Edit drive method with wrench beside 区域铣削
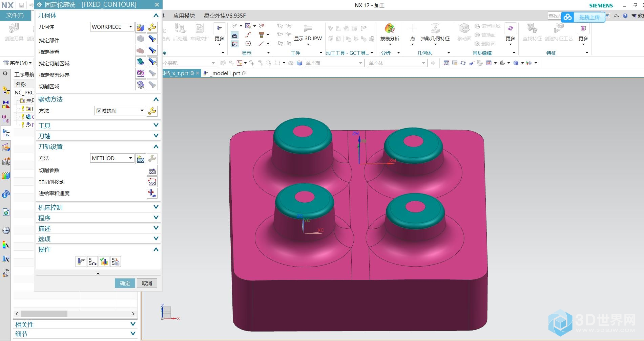Image resolution: width=644 pixels, height=341 pixels. pyautogui.click(x=152, y=111)
